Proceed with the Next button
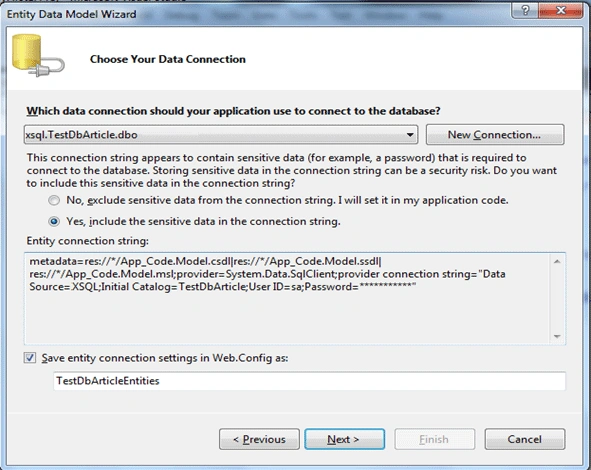Viewport: 591px width, 470px height. (344, 439)
